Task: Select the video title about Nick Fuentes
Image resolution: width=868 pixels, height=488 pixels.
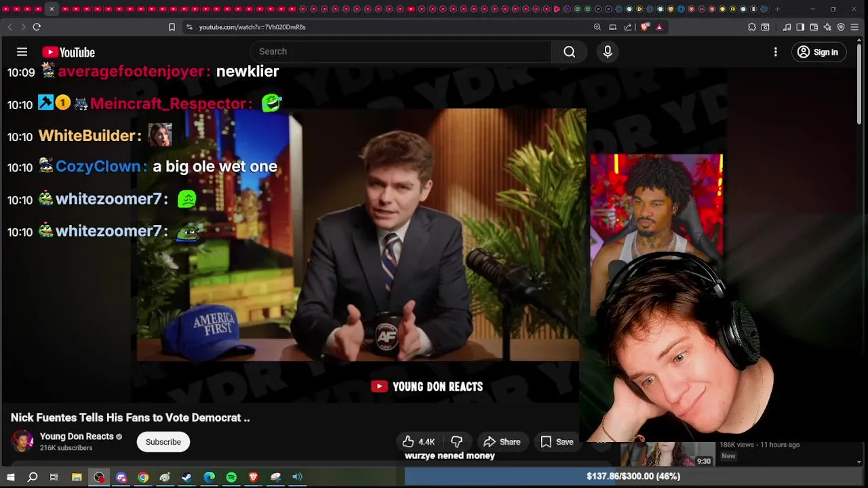Action: click(130, 418)
